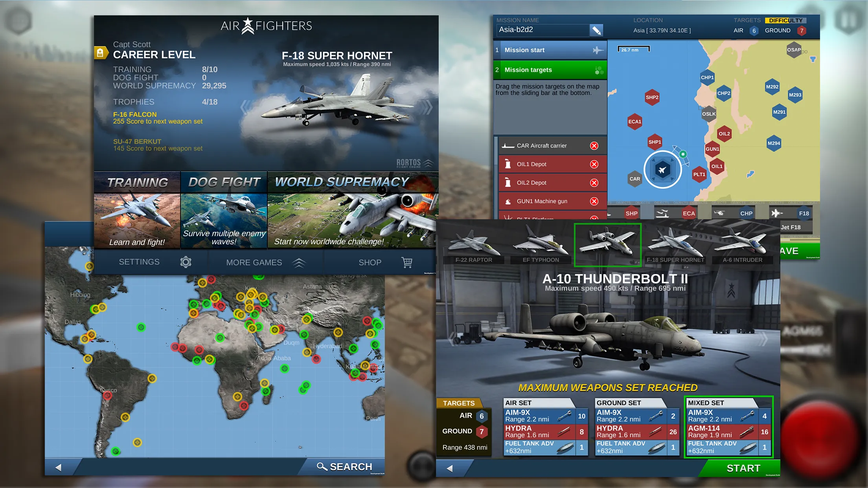Screen dimensions: 868x488
Task: Remove GUN1 Machine gun target
Action: 594,202
